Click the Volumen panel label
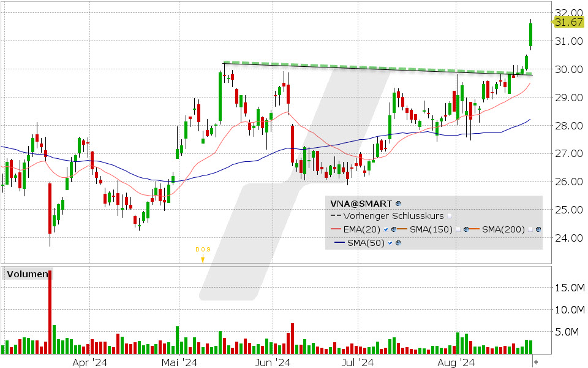This screenshot has height=368, width=588. coord(28,274)
